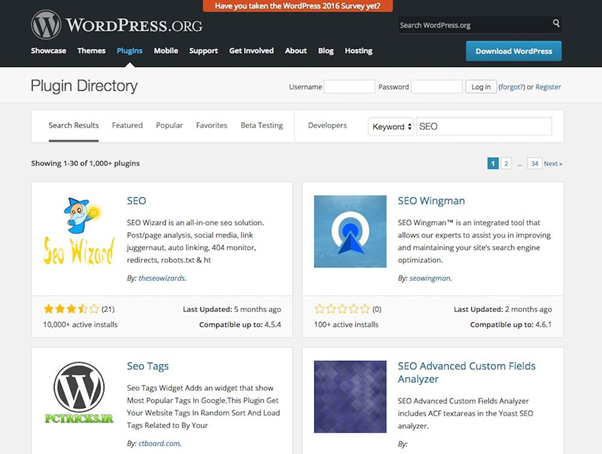Select current page 1 in pagination
This screenshot has width=602, height=454.
coord(493,163)
